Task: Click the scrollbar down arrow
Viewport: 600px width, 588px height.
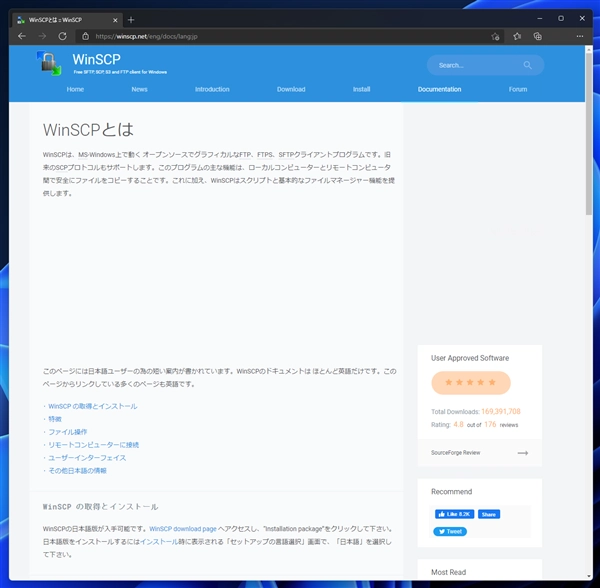Action: coord(589,577)
